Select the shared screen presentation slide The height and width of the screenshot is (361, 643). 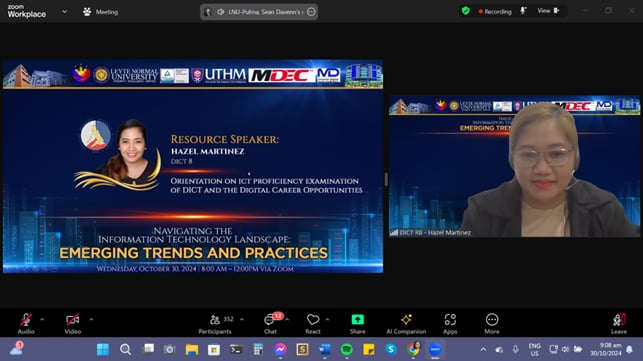coord(193,166)
